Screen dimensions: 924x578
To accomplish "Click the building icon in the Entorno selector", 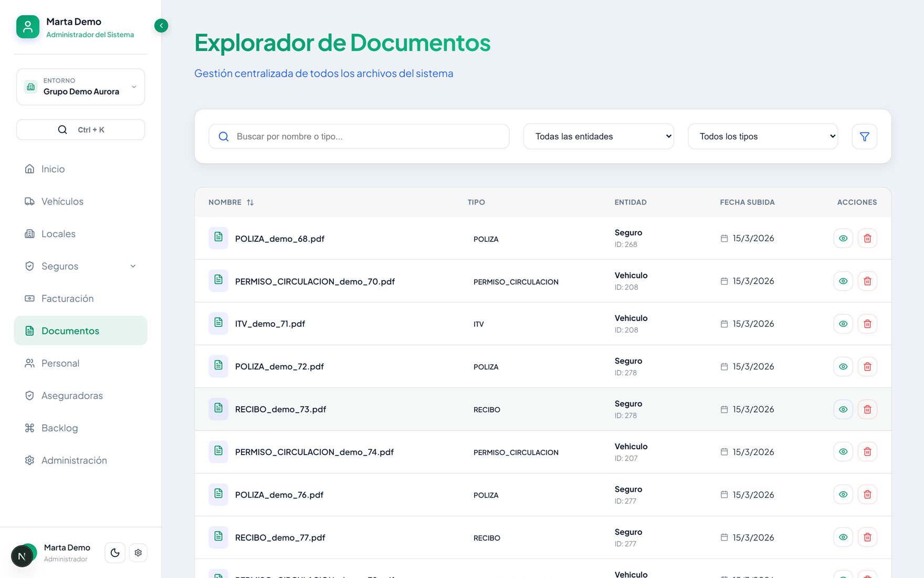I will [31, 87].
